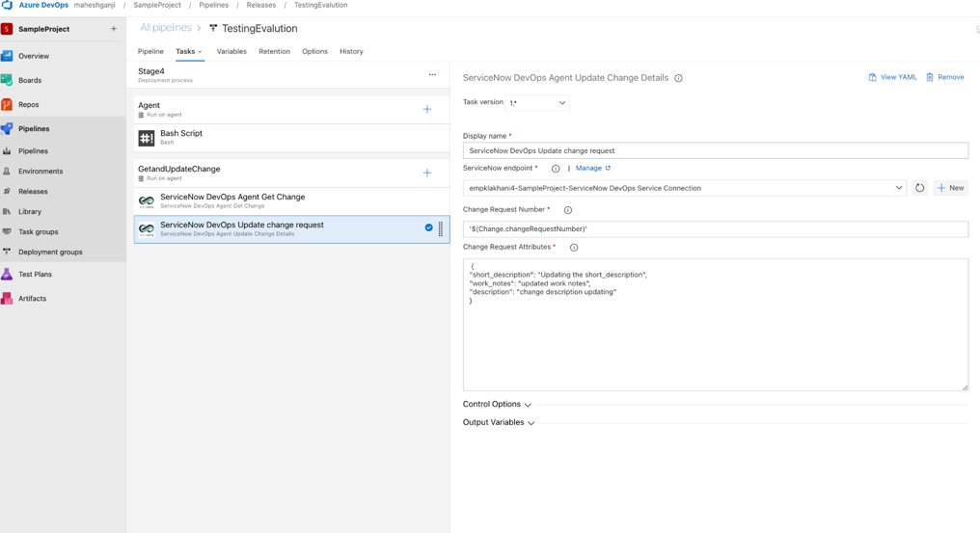
Task: Open Repos via its sidebar icon
Action: click(x=7, y=104)
